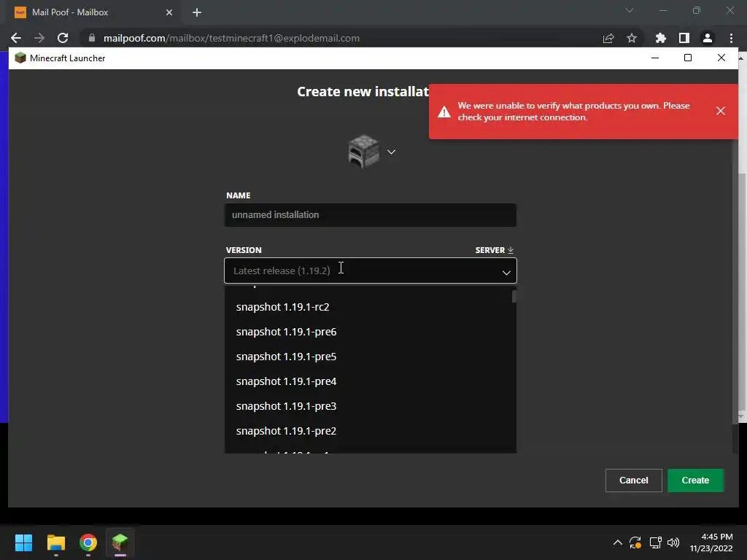Open volume control tray icon
Screen dimensions: 747x560
[673, 542]
